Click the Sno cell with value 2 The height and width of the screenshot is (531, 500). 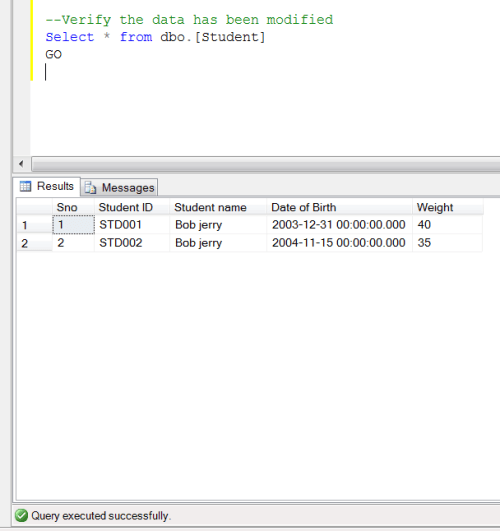point(74,243)
